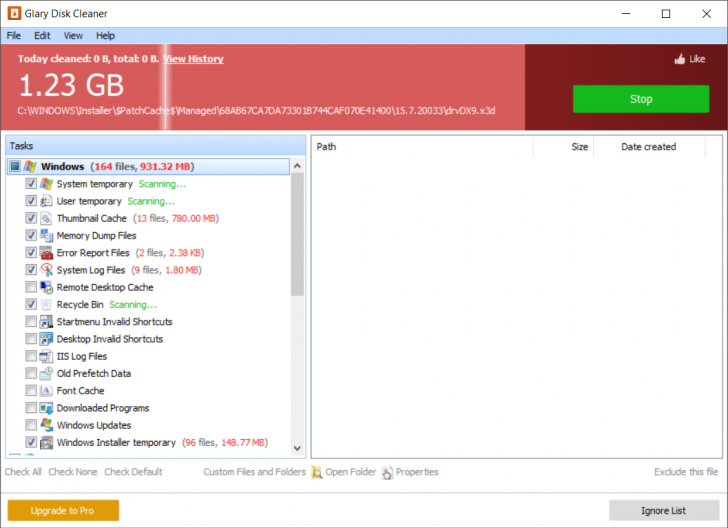Click the Windows category icon

(30, 166)
